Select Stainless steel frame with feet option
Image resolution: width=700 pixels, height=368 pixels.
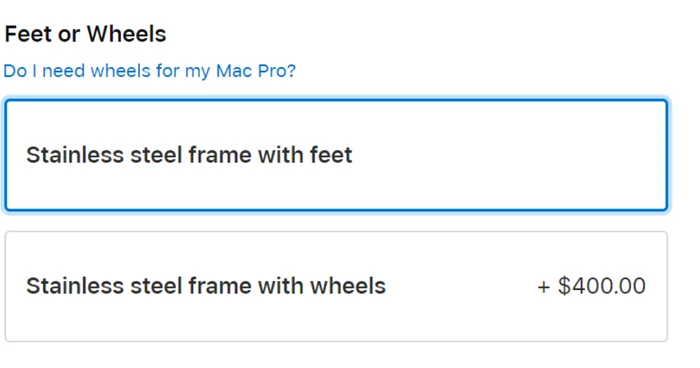click(x=336, y=155)
